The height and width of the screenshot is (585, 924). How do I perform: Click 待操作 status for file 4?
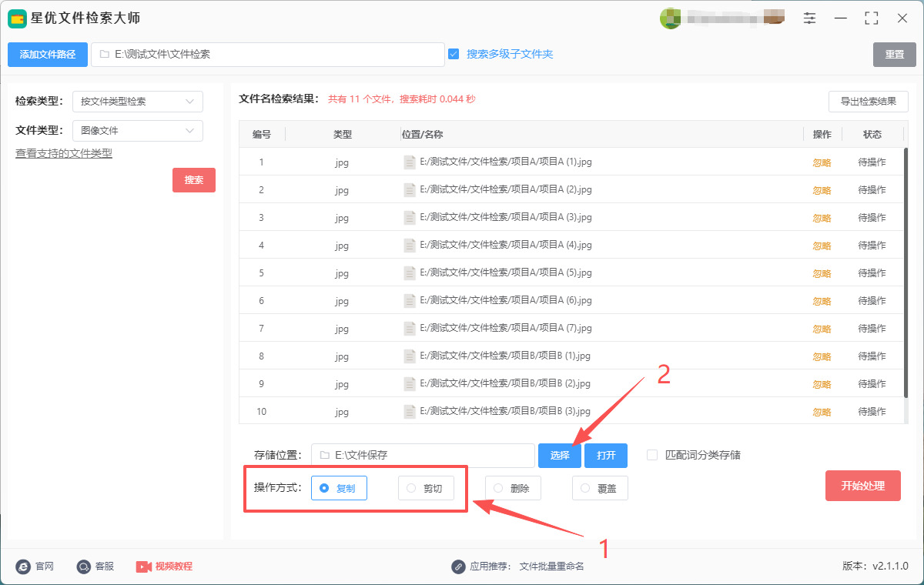click(x=872, y=246)
